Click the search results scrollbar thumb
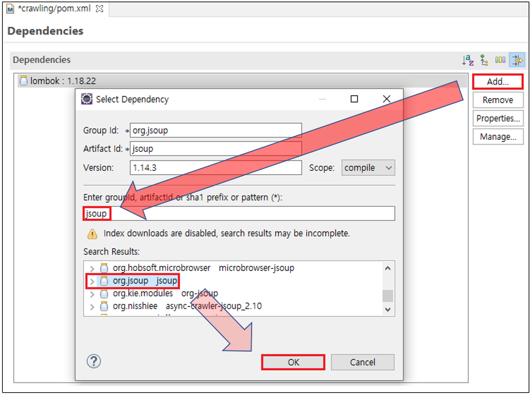Screen dimensions: 532x395 [x=388, y=296]
